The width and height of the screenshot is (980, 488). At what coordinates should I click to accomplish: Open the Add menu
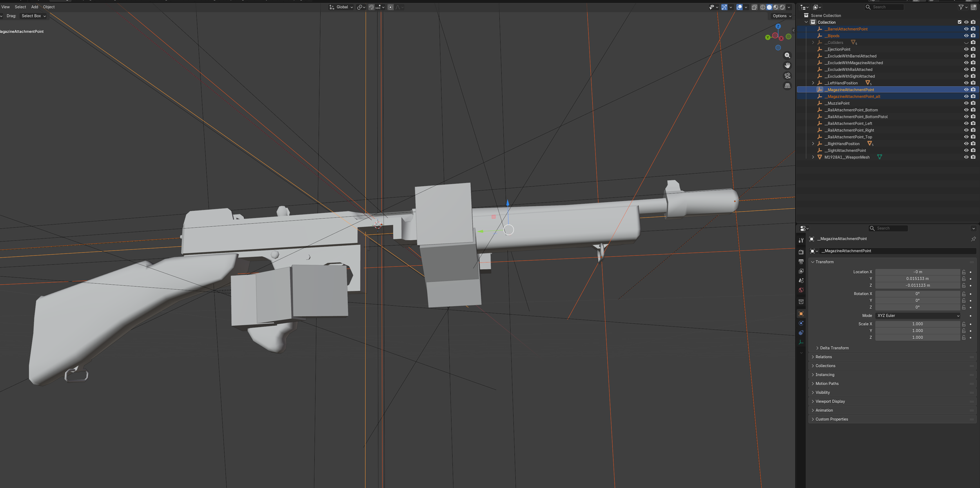[x=34, y=7]
